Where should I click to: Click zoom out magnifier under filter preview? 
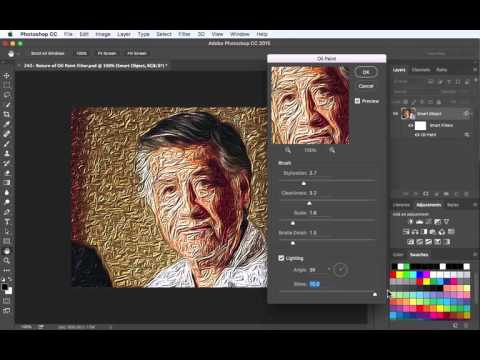(x=288, y=150)
